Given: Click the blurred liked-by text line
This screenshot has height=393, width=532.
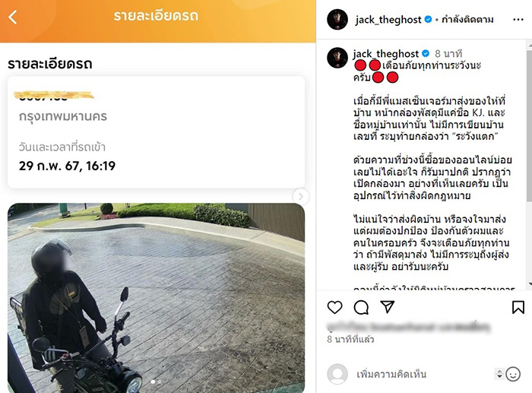Looking at the screenshot, I should point(409,327).
